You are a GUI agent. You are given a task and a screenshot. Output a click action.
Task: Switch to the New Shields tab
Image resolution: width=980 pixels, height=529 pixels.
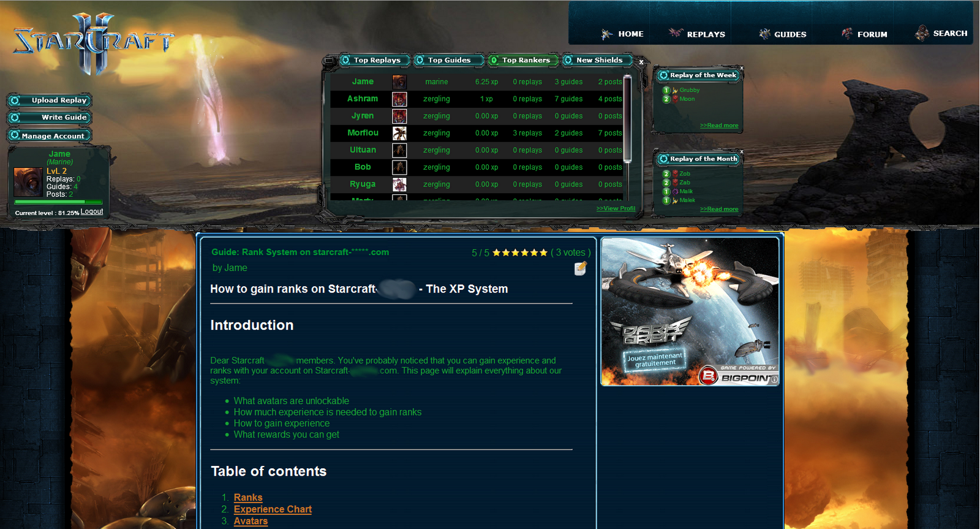(598, 60)
